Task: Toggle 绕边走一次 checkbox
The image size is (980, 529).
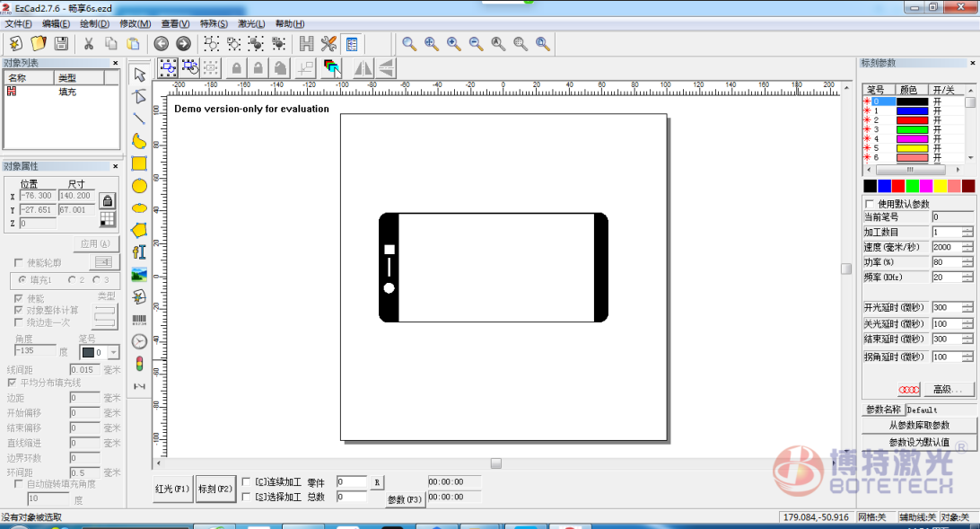Action: [x=18, y=322]
